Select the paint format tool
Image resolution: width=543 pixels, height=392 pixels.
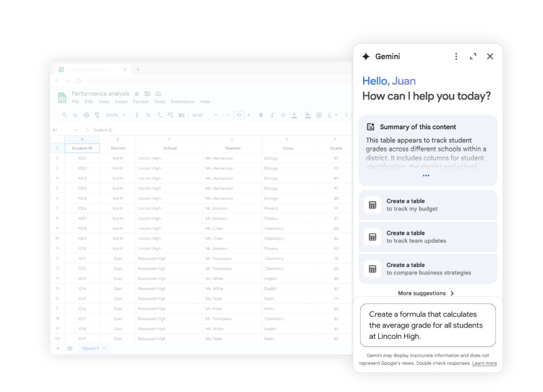[x=97, y=115]
